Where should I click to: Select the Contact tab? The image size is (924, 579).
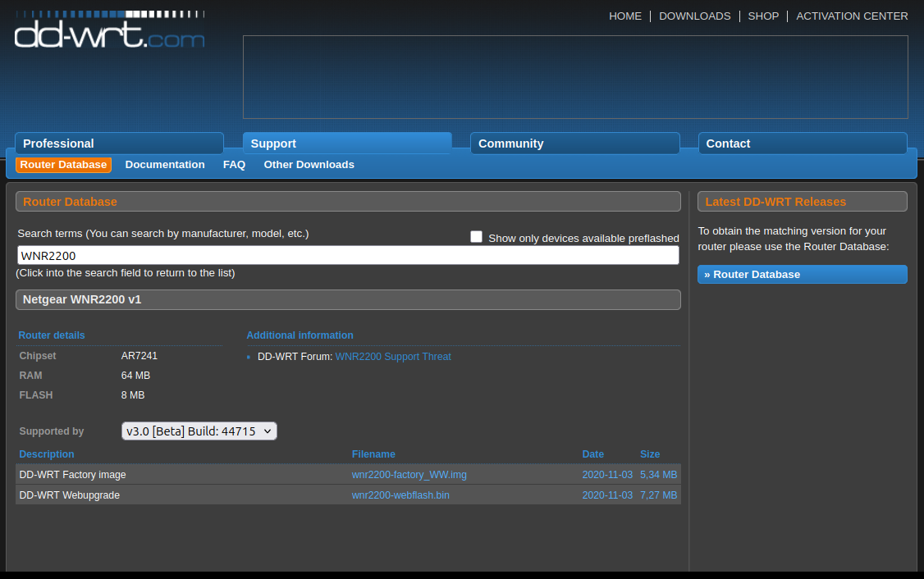pos(803,144)
